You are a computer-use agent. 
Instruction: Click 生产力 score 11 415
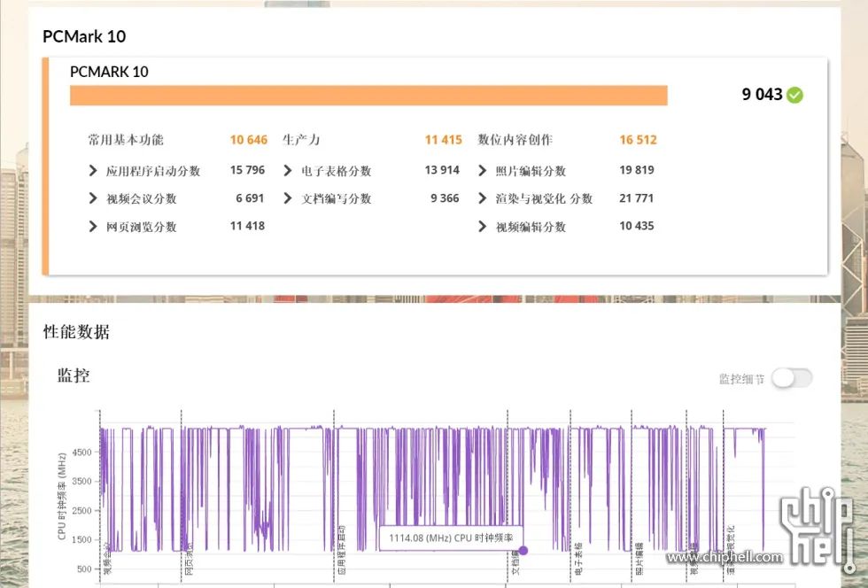[444, 140]
